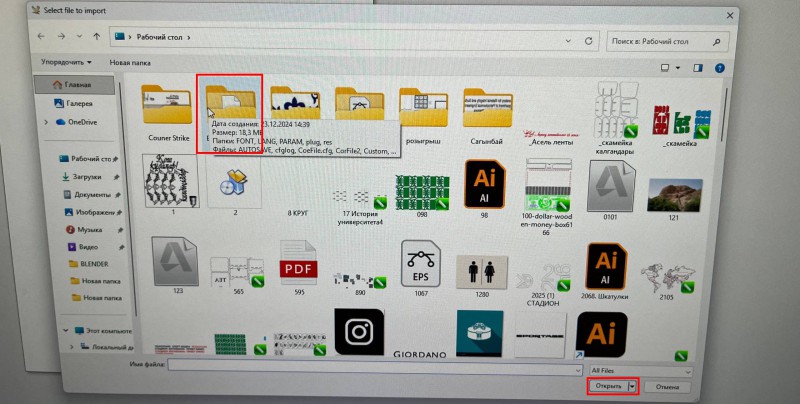800x404 pixels.
Task: Close the Select file to import dialog
Action: (x=730, y=15)
